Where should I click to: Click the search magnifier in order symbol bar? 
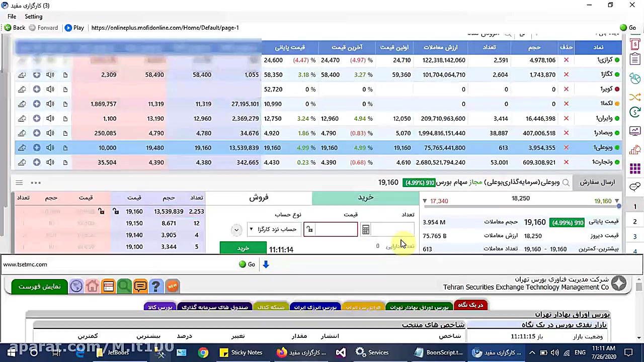566,183
